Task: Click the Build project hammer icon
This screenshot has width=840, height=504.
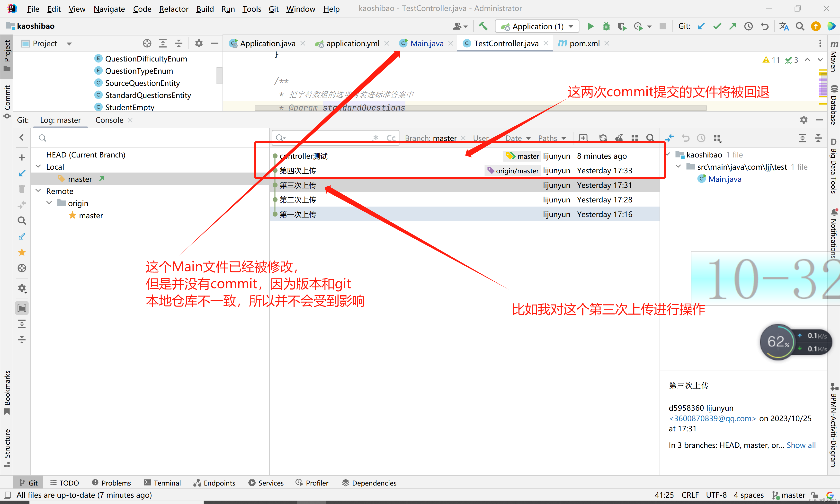Action: coord(483,26)
